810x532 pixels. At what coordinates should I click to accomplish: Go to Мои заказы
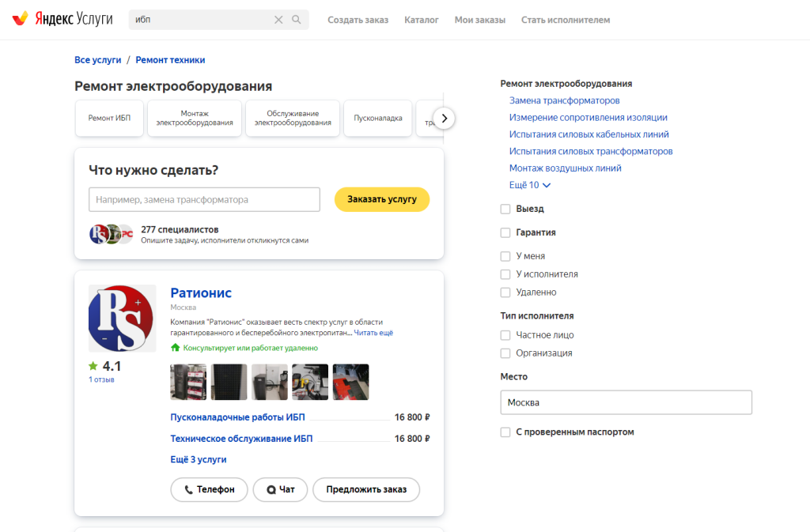click(x=480, y=20)
